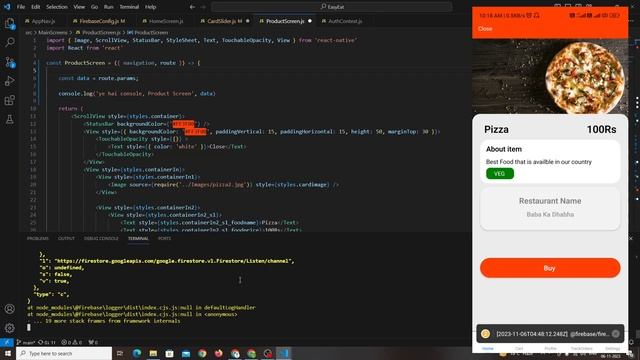Image resolution: width=640 pixels, height=360 pixels.
Task: Open the Terminal menu
Action: [x=129, y=7]
